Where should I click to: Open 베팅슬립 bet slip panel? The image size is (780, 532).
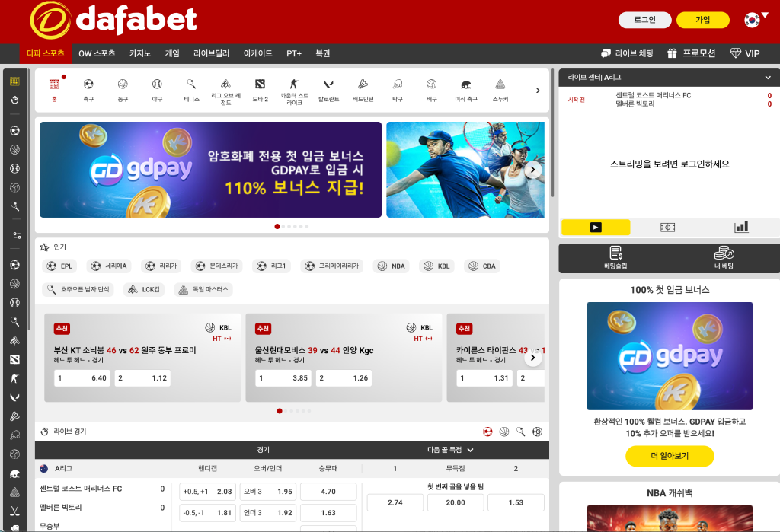tap(615, 258)
